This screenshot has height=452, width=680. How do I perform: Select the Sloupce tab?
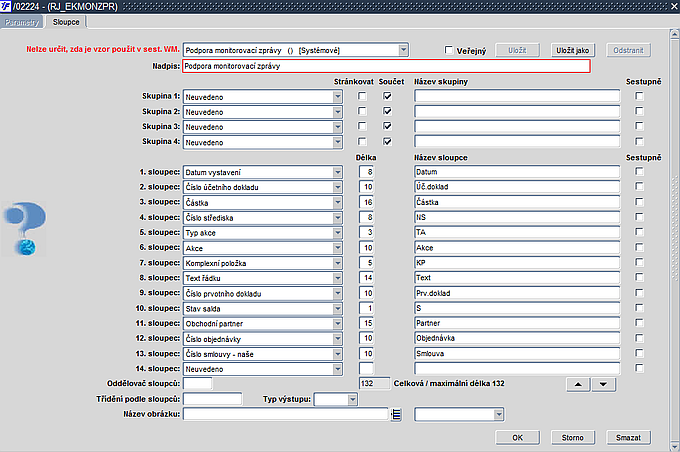pyautogui.click(x=66, y=22)
